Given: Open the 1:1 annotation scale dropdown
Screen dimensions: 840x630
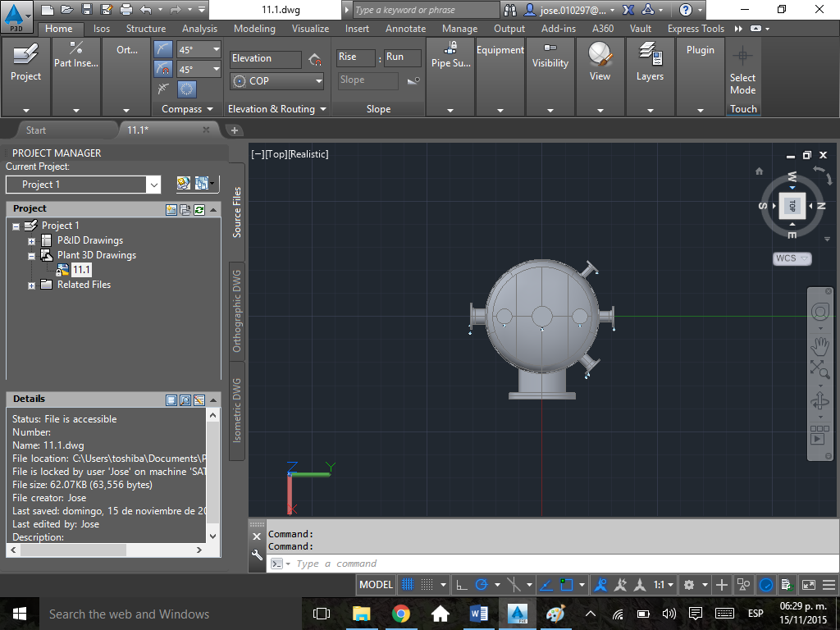Looking at the screenshot, I should (663, 585).
